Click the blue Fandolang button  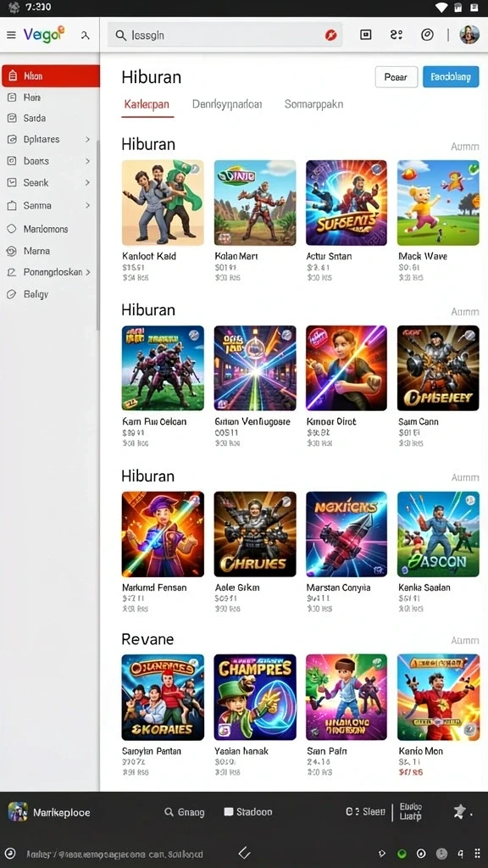coord(451,77)
